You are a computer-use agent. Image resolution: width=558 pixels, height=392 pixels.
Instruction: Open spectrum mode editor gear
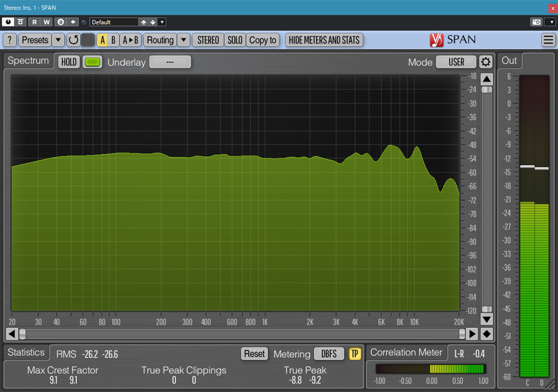[x=485, y=62]
